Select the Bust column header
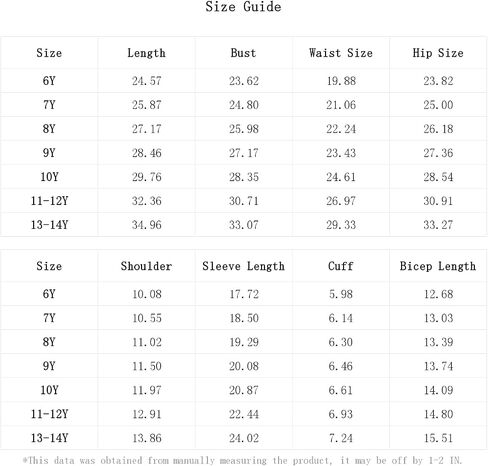The width and height of the screenshot is (488, 466). 243,53
